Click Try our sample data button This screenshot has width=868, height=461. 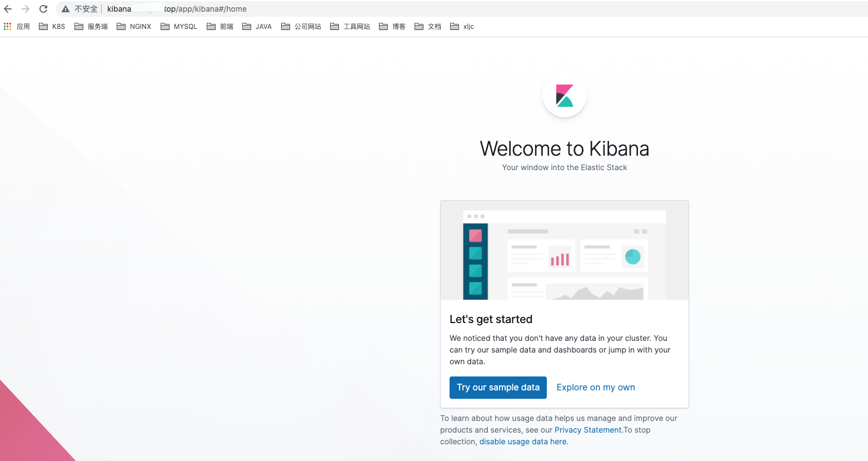pyautogui.click(x=498, y=388)
